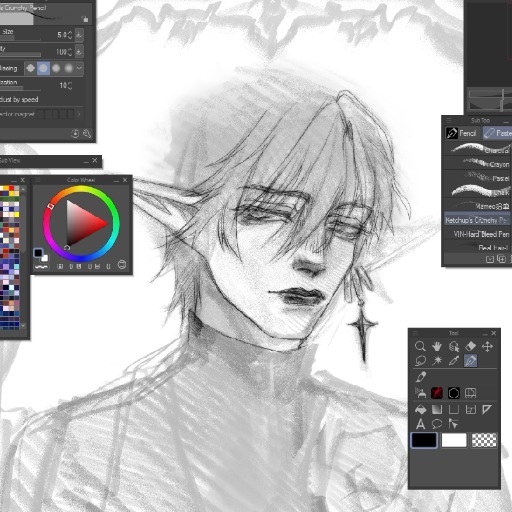The height and width of the screenshot is (512, 512).
Task: Turn off anti-aliasing with the first option
Action: (31, 68)
